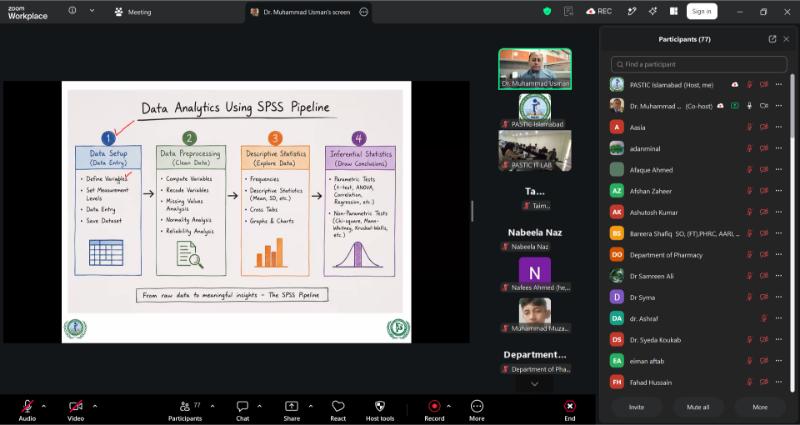Click the Sign in button
This screenshot has height=425, width=800.
pyautogui.click(x=702, y=11)
